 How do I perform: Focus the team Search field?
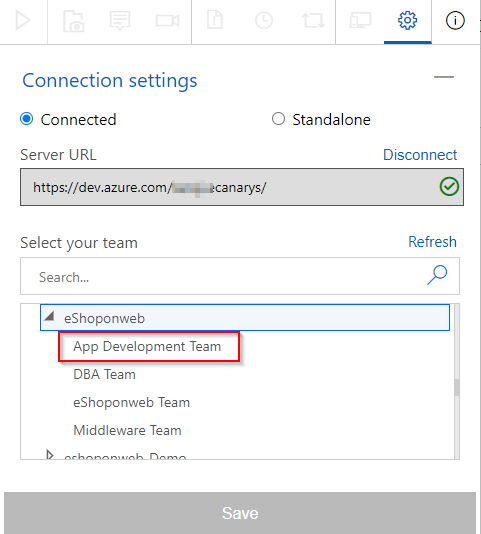click(240, 276)
